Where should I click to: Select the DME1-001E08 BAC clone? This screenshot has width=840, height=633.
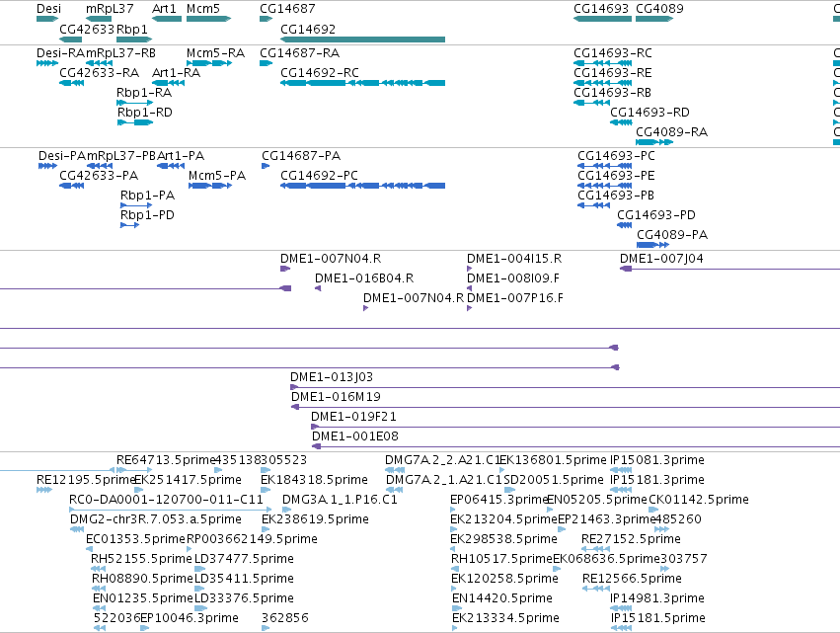point(575,446)
